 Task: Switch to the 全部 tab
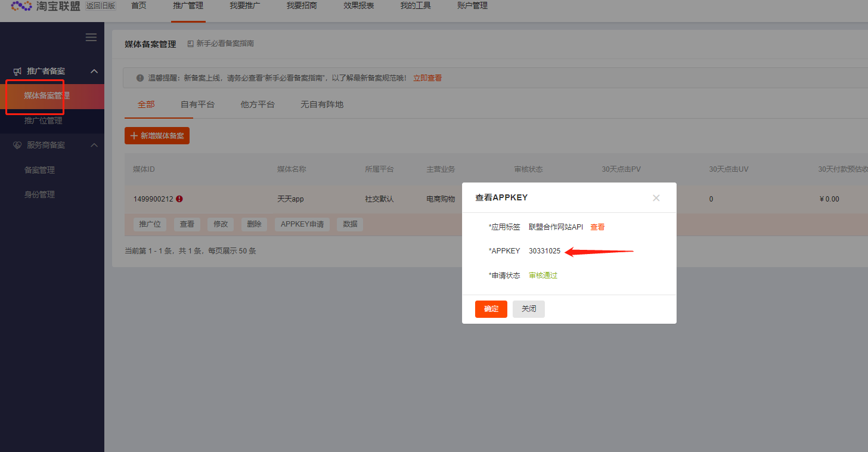[146, 104]
